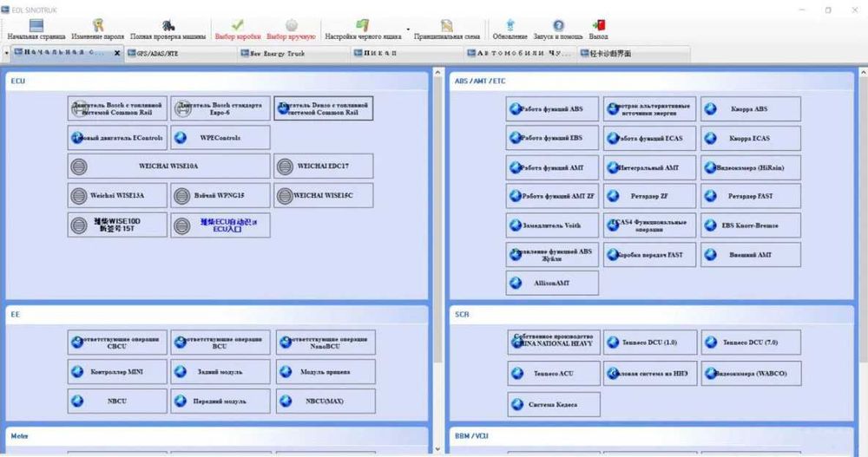The width and height of the screenshot is (868, 457).
Task: Open WPEControls in the ECU panel
Action: pos(220,138)
